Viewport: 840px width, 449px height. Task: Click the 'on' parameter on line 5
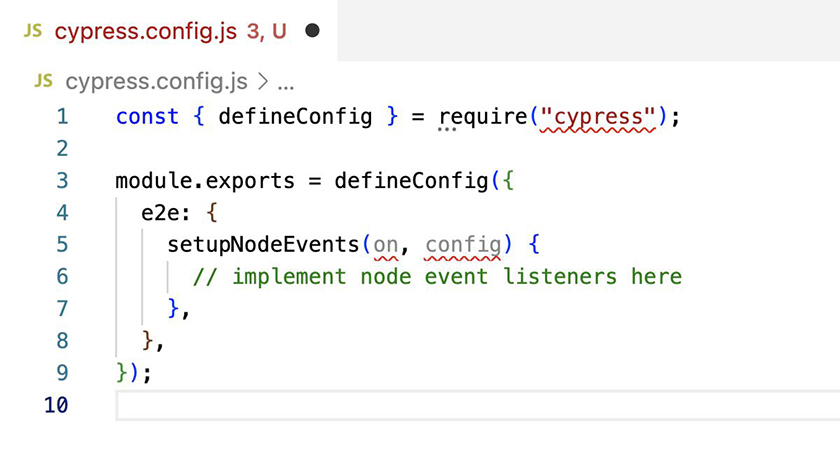(x=386, y=246)
